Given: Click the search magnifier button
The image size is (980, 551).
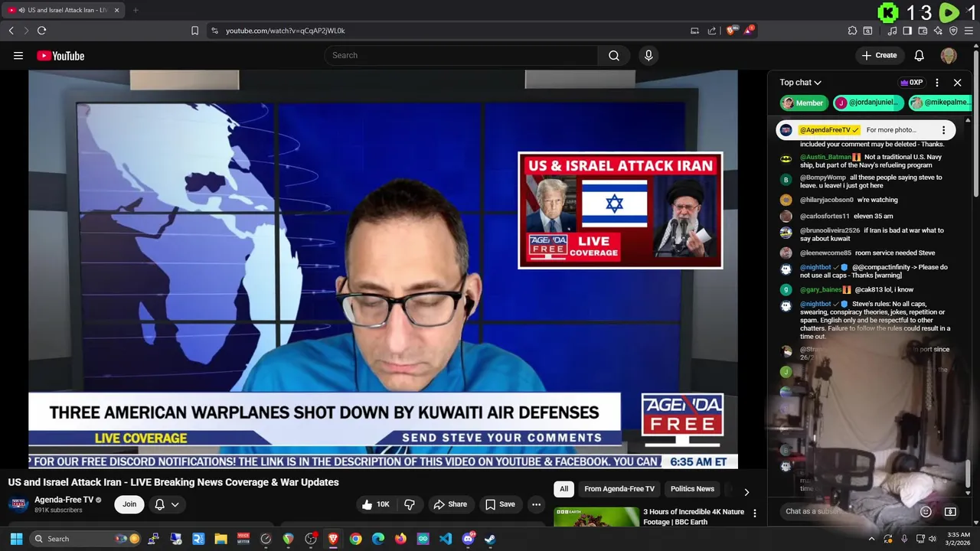Looking at the screenshot, I should coord(614,55).
